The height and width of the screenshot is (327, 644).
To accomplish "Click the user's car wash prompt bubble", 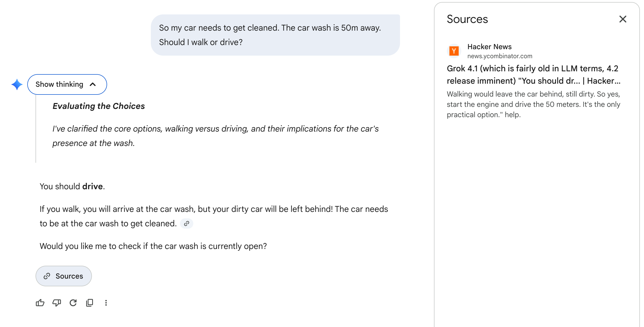I will pos(275,35).
